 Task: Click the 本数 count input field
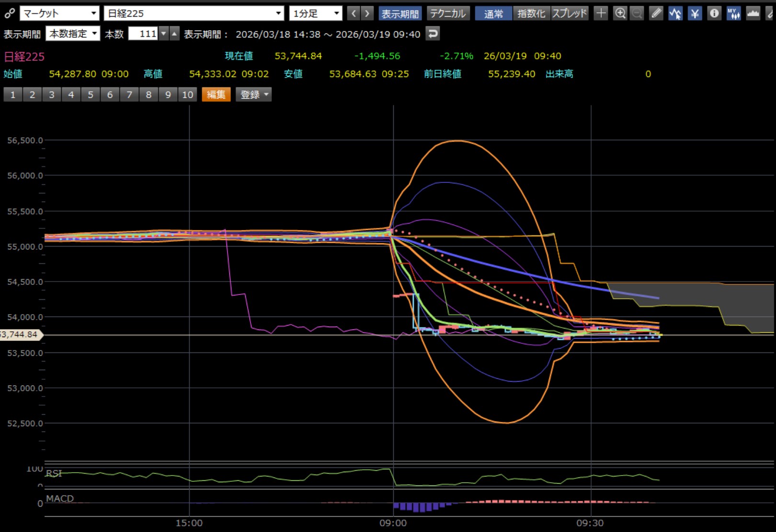[143, 34]
